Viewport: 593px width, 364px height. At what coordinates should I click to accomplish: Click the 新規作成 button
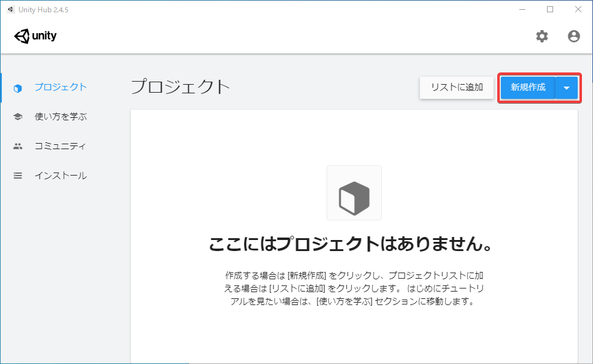529,88
